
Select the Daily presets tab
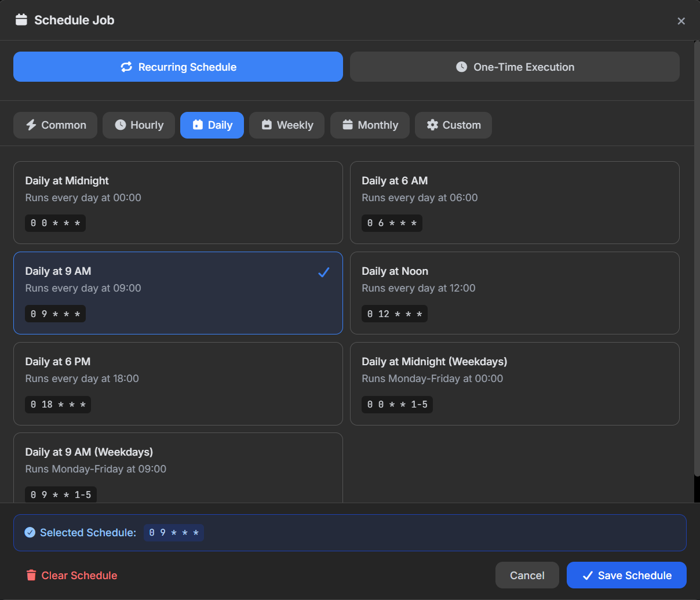[212, 125]
